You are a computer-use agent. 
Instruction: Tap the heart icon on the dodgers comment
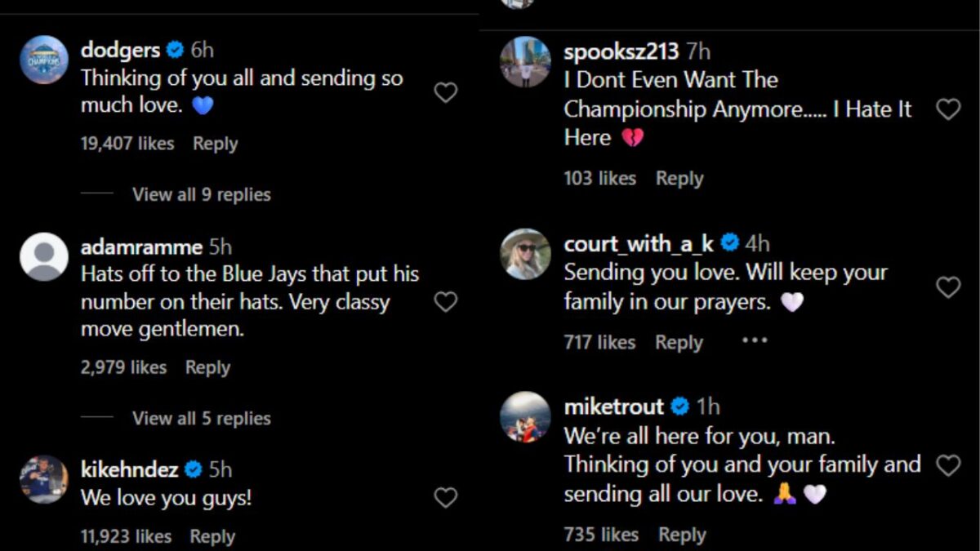pos(445,92)
